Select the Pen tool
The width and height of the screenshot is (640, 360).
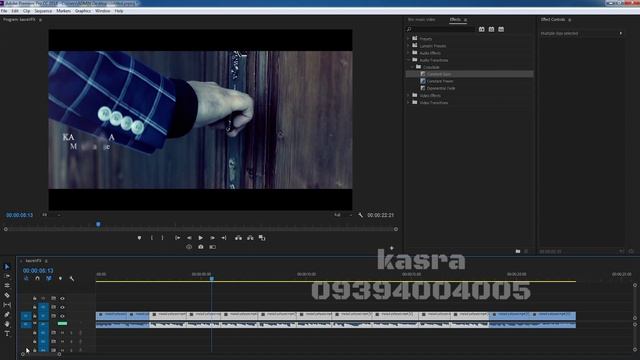pos(7,314)
